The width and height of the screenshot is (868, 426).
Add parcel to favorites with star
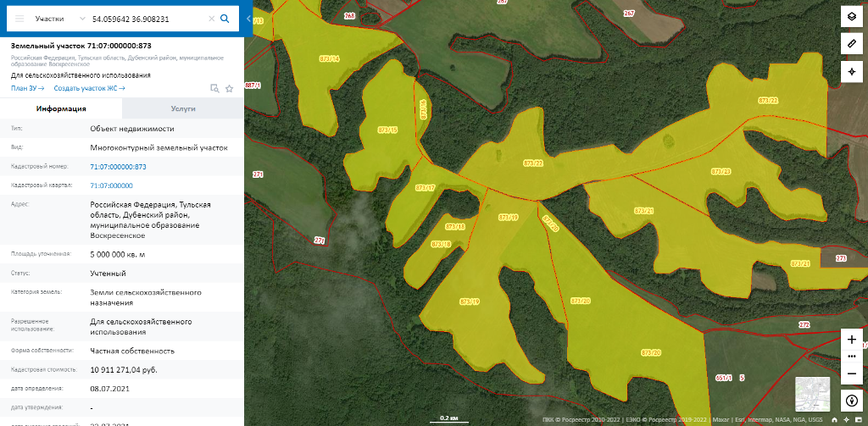[x=229, y=88]
